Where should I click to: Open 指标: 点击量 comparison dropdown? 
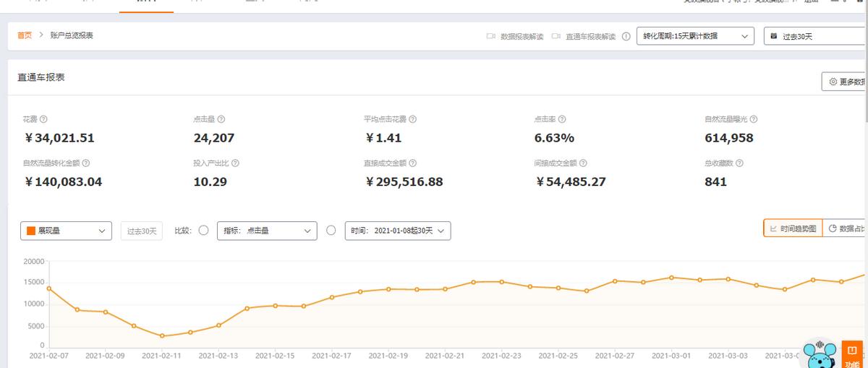click(x=267, y=231)
